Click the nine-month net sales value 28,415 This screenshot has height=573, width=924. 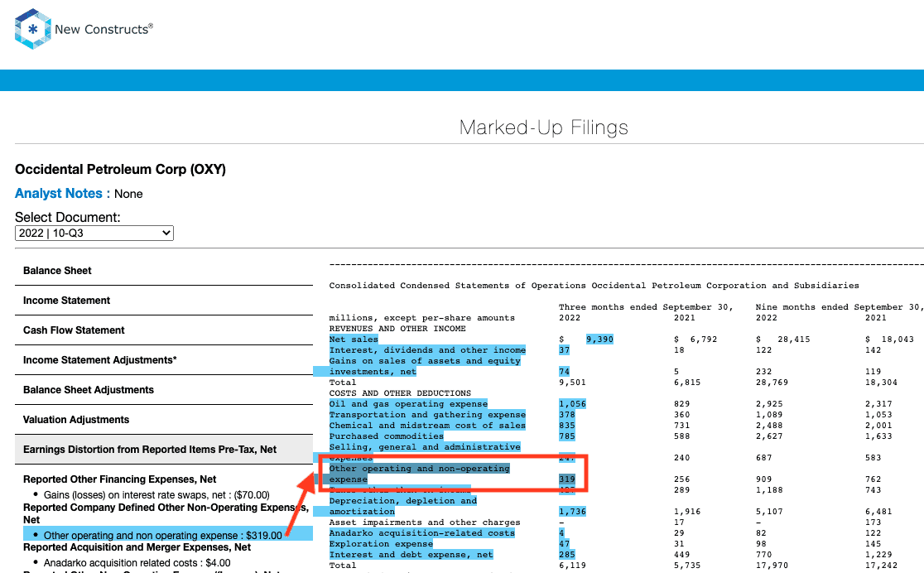click(794, 339)
